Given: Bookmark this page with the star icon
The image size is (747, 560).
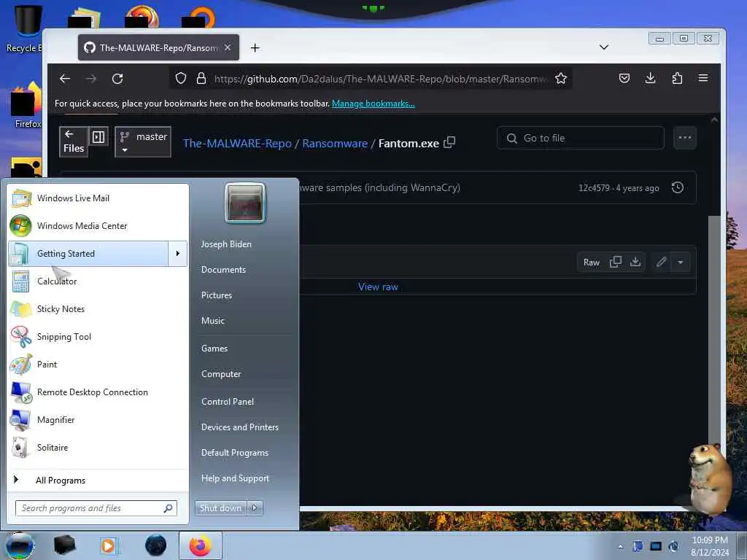Looking at the screenshot, I should pos(561,78).
